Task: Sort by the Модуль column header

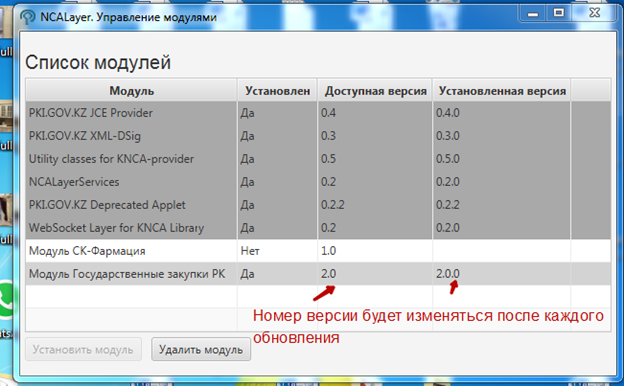Action: [x=132, y=91]
